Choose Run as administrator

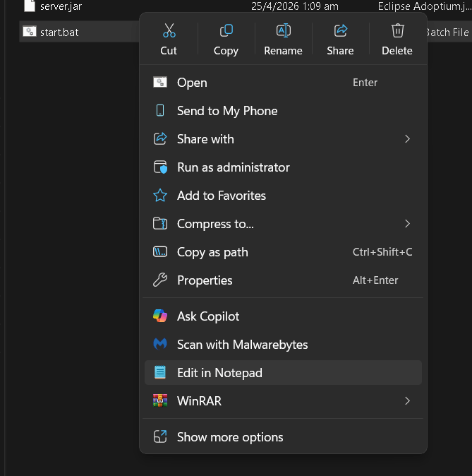tap(283, 167)
